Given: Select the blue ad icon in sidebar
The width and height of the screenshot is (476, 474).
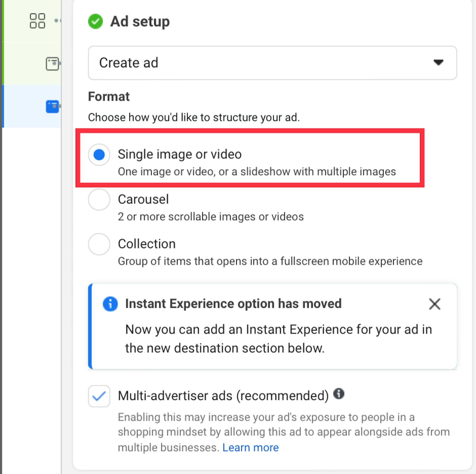Looking at the screenshot, I should [52, 107].
